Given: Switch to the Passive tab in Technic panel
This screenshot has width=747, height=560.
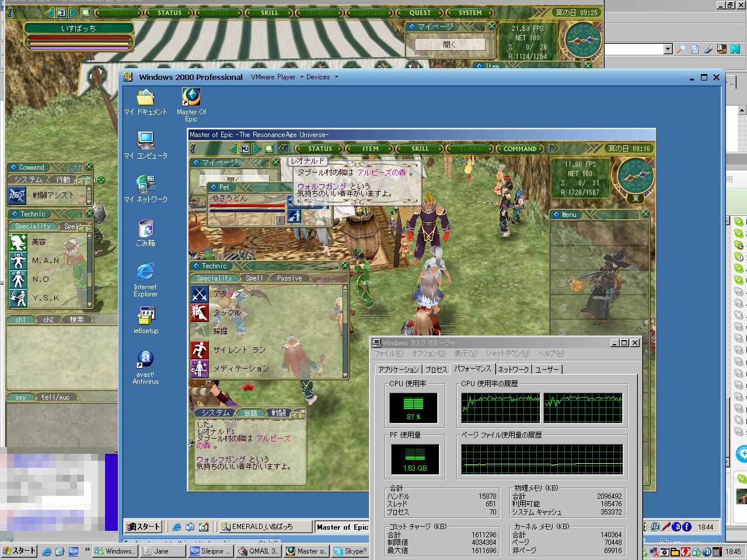Looking at the screenshot, I should pos(289,278).
